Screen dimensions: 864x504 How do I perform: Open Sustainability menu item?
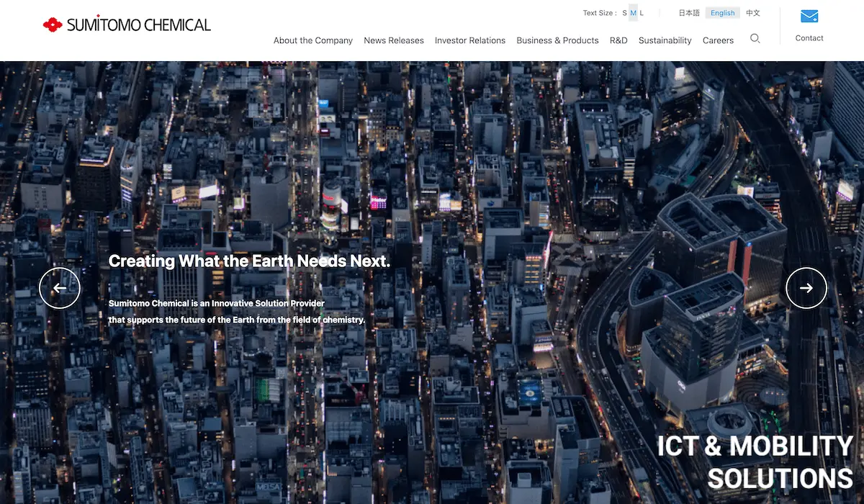tap(665, 40)
